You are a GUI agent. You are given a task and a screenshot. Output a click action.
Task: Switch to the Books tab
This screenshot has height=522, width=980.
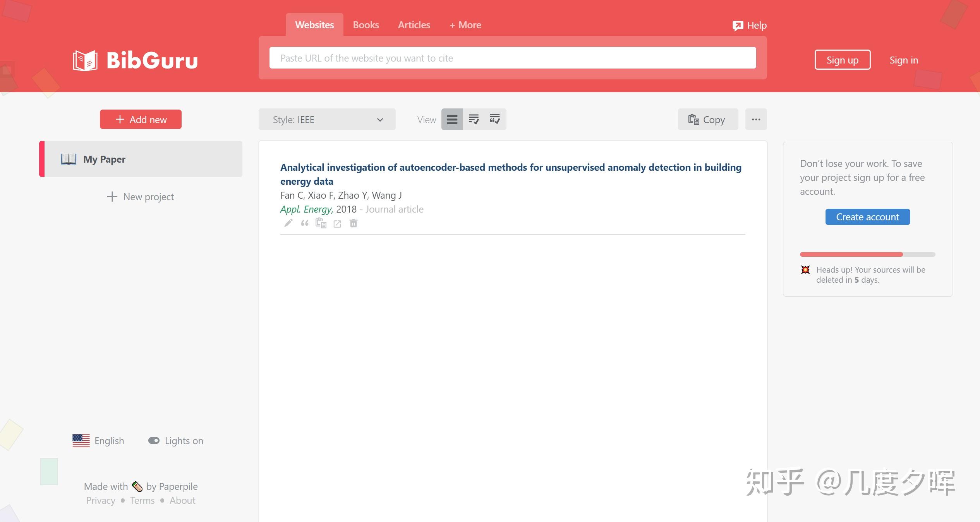pyautogui.click(x=366, y=25)
